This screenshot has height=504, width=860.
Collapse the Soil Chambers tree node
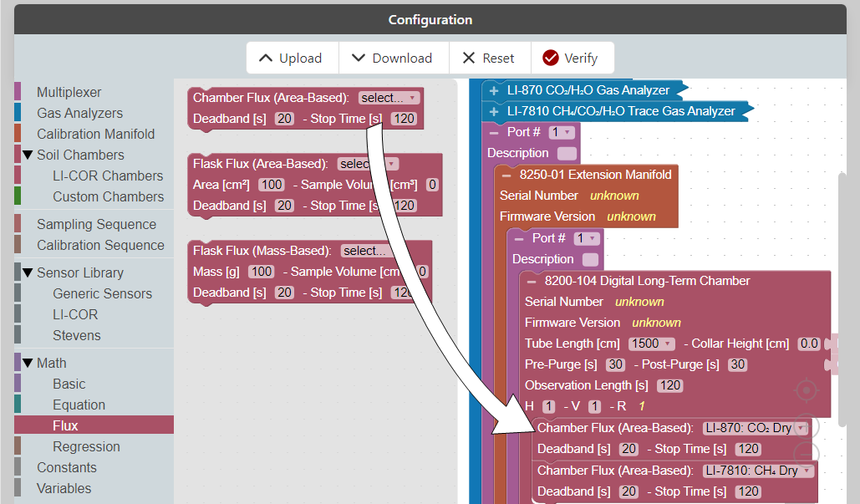click(28, 155)
